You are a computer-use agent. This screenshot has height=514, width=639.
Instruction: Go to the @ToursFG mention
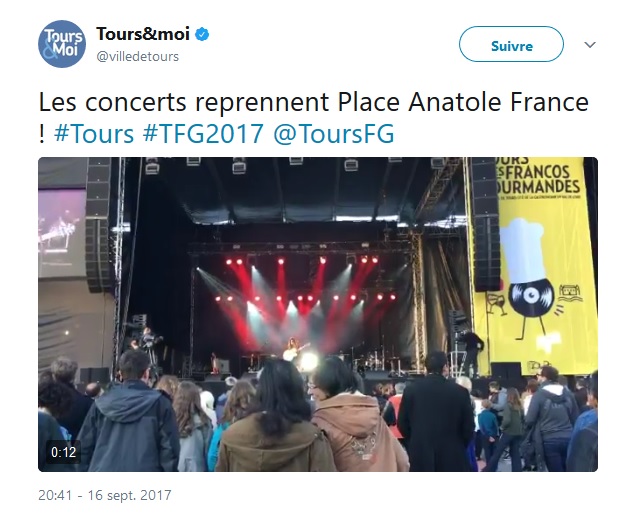point(334,134)
